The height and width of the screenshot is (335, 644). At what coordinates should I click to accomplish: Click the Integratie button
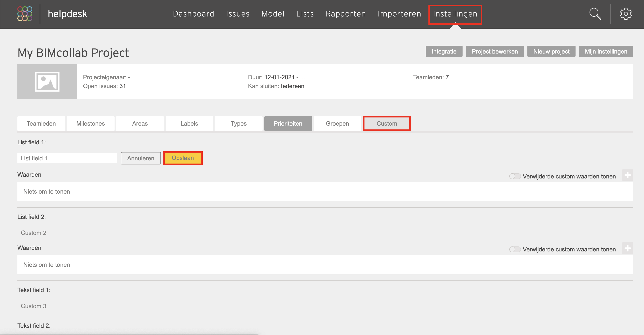click(x=444, y=51)
